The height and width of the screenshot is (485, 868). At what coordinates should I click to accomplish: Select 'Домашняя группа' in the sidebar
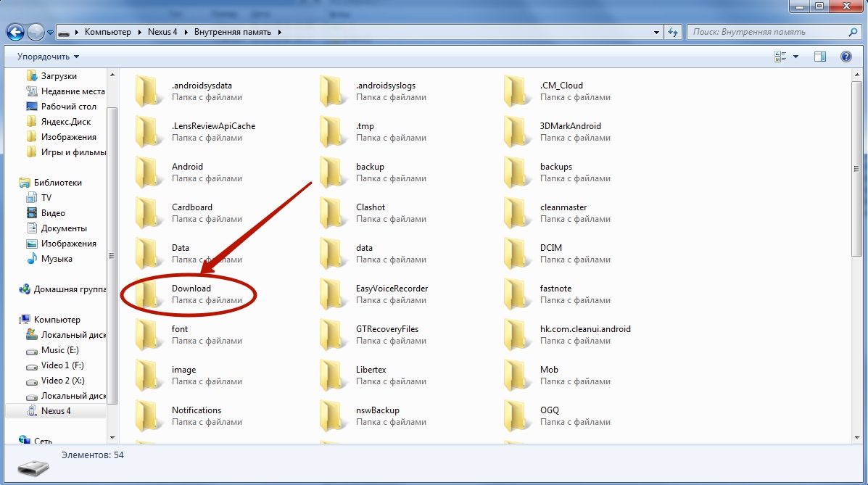pos(70,289)
